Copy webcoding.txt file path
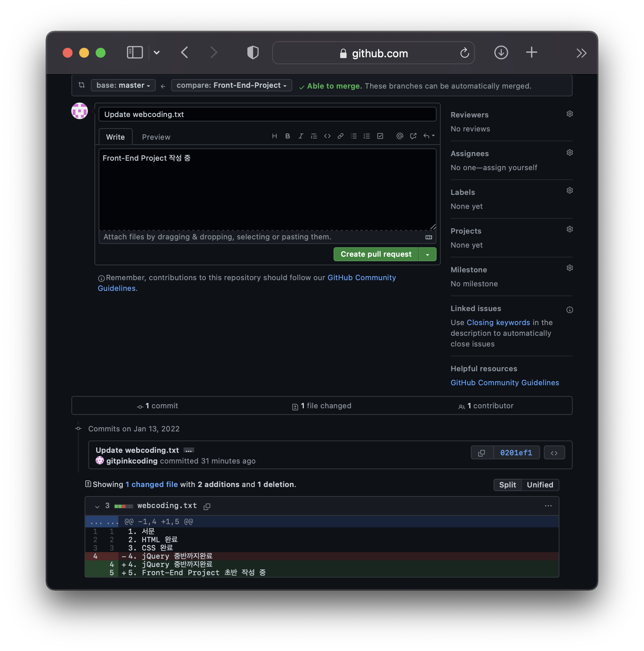Viewport: 644px width, 651px height. coord(207,506)
